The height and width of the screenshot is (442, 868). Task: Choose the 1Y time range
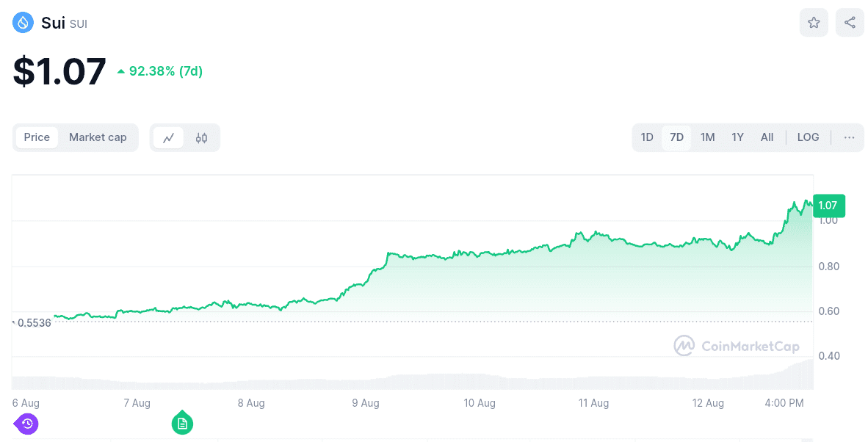(x=738, y=137)
